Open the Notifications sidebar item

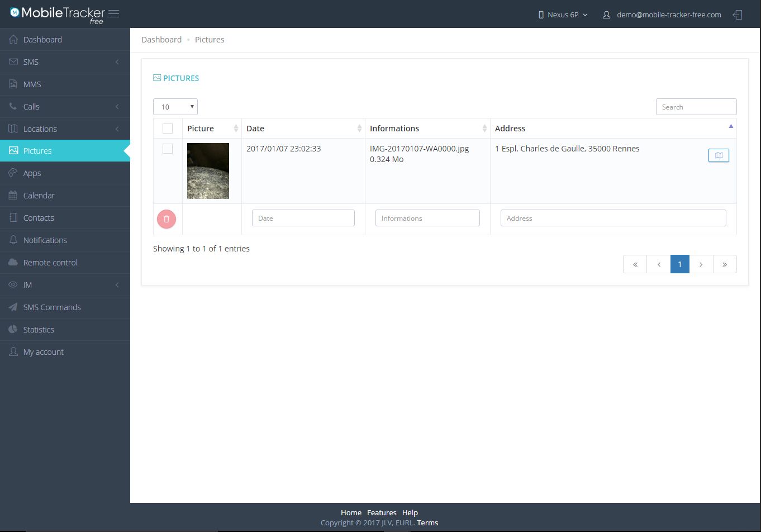click(65, 240)
